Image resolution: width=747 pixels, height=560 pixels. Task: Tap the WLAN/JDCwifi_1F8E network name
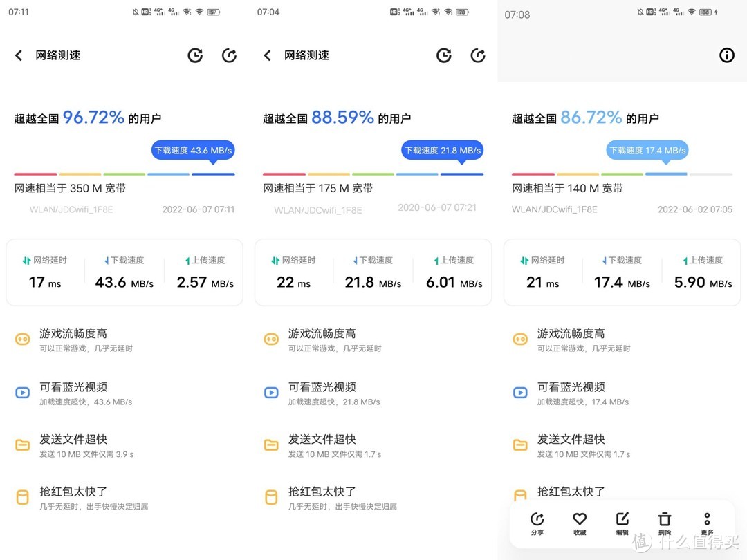[71, 209]
